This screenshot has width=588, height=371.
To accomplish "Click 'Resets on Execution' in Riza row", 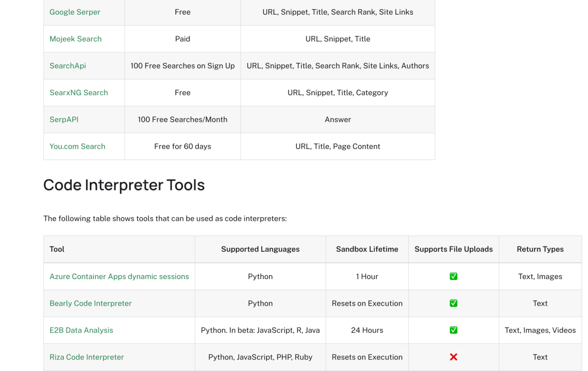I will pyautogui.click(x=367, y=357).
